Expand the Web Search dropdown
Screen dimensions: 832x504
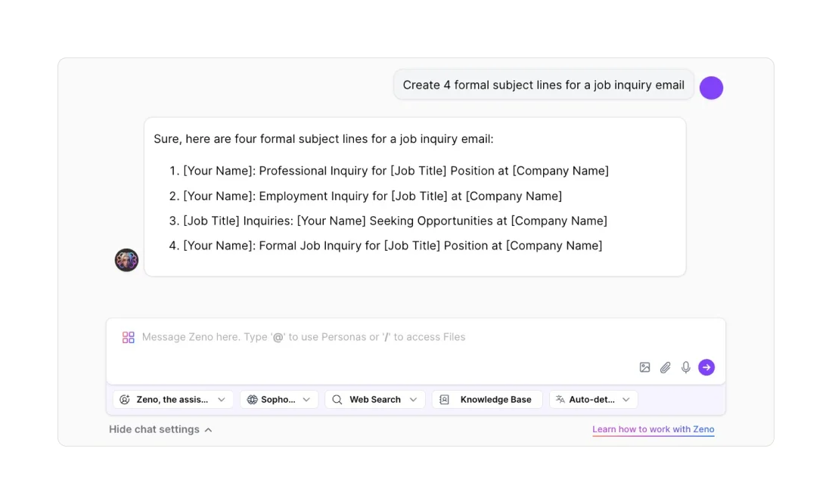374,400
